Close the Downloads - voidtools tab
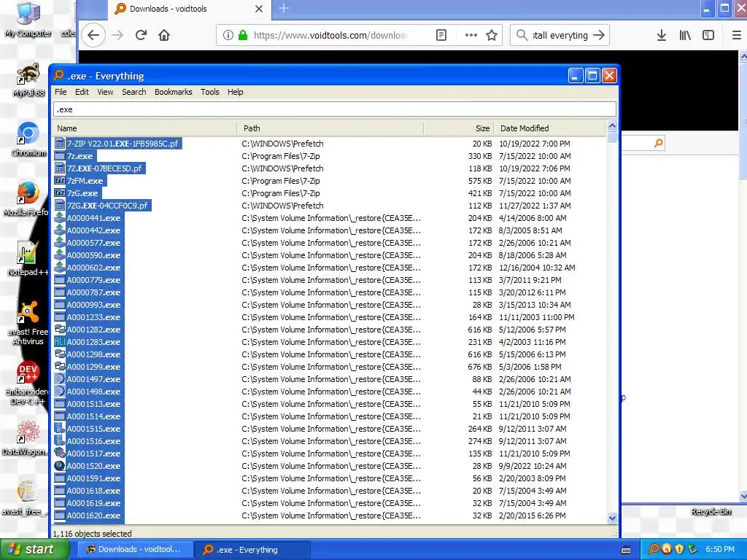 point(259,9)
